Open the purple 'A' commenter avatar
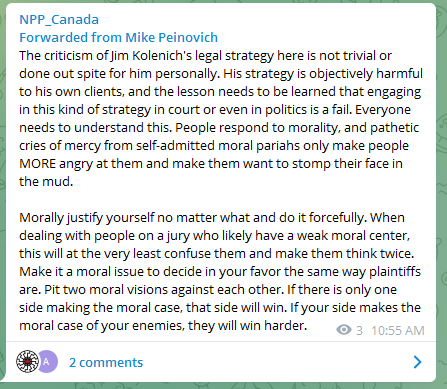Screen dimensions: 447x389 [47, 361]
